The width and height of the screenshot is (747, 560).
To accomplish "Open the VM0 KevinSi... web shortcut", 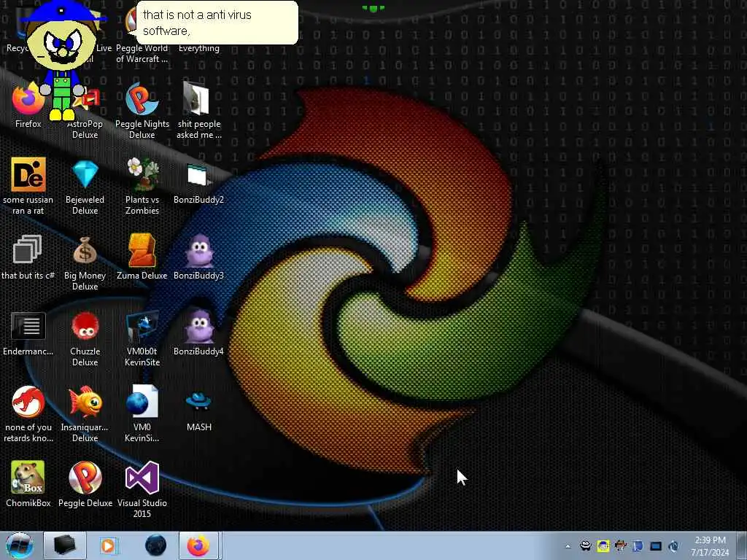I will [142, 413].
